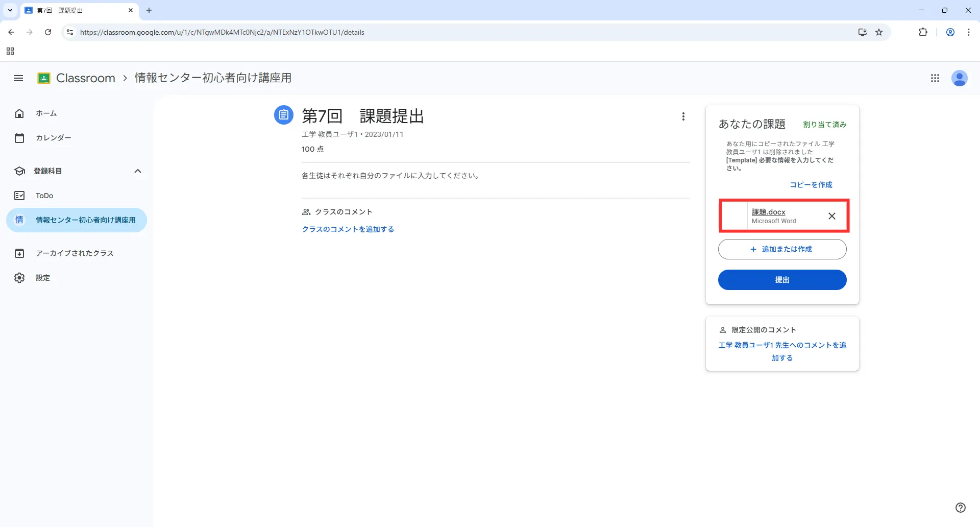
Task: Remove the 課題.docx attachment
Action: pyautogui.click(x=831, y=216)
